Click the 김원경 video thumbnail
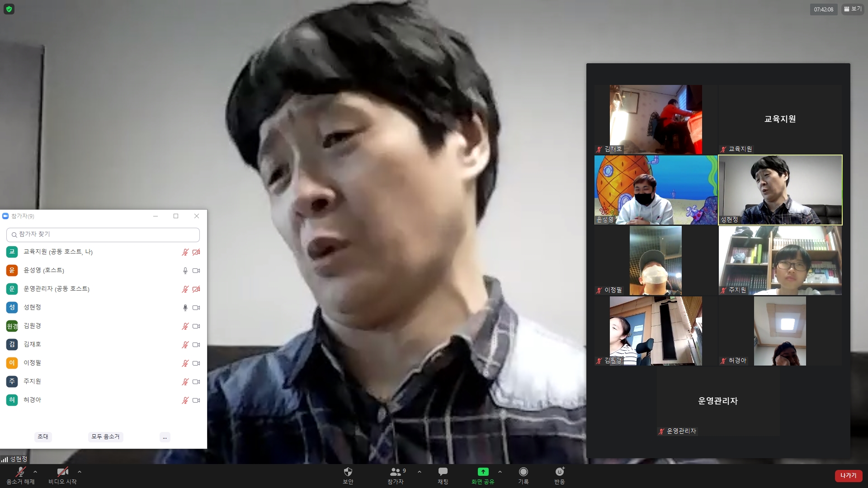The height and width of the screenshot is (488, 868). click(656, 331)
